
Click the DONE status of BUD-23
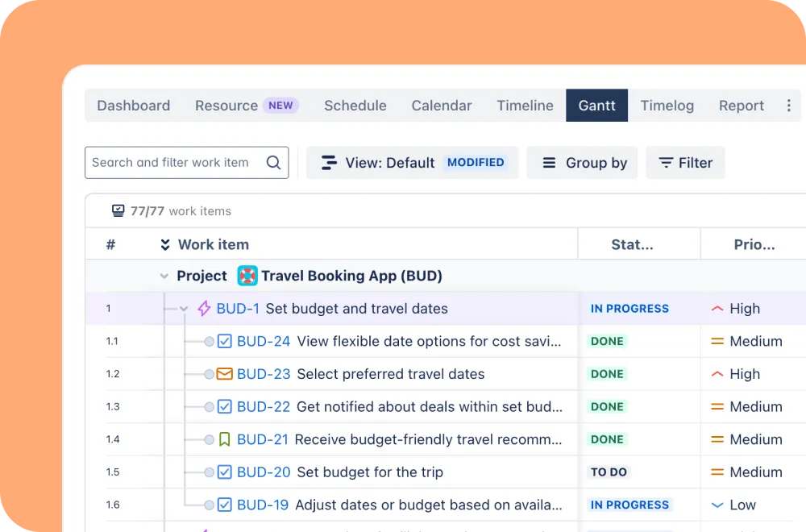607,374
